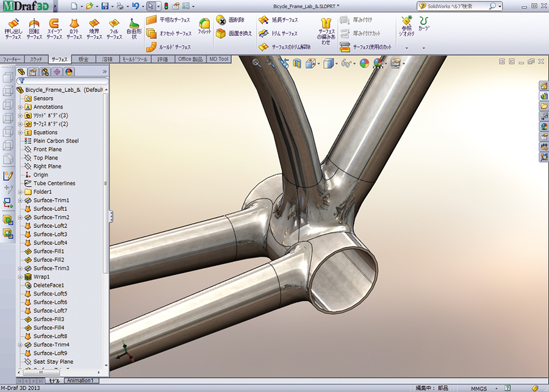The width and height of the screenshot is (549, 392).
Task: Open the Display Style dropdown arrow
Action: pos(336,63)
